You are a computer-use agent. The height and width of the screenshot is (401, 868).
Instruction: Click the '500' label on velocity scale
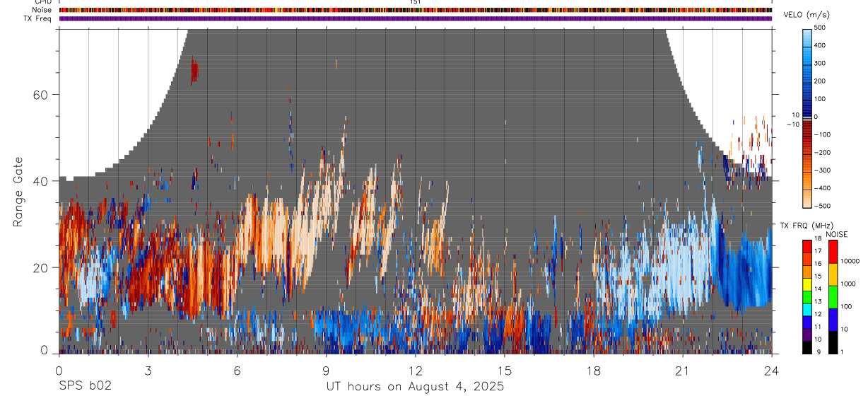pos(821,28)
